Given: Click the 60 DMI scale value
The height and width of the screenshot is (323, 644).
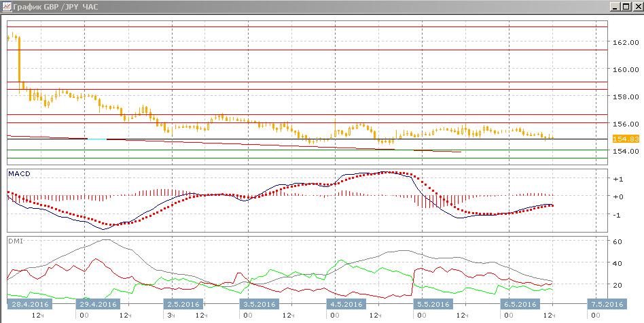Looking at the screenshot, I should click(619, 241).
